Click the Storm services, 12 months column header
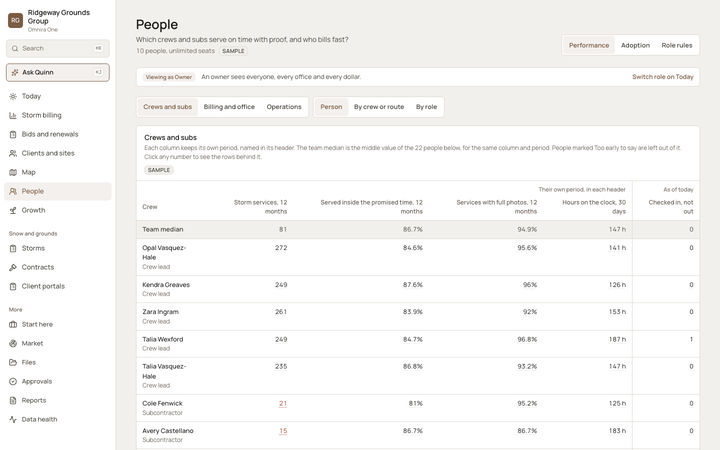Viewport: 720px width, 450px height. pyautogui.click(x=260, y=207)
